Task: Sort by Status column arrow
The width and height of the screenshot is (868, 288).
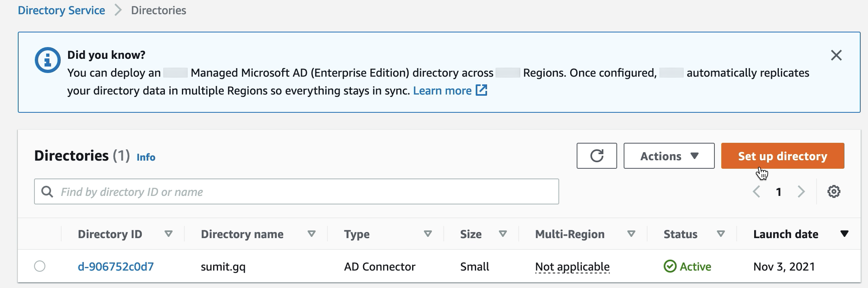Action: tap(720, 234)
